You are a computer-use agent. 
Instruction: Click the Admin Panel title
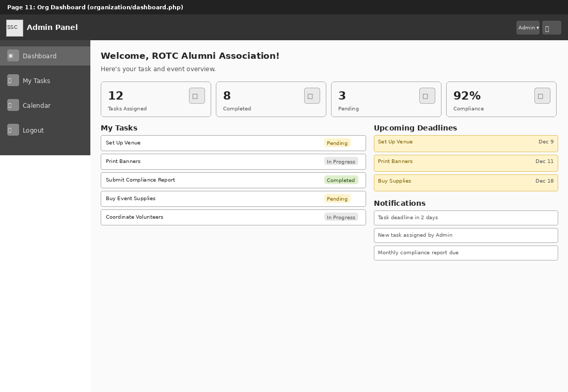(52, 27)
